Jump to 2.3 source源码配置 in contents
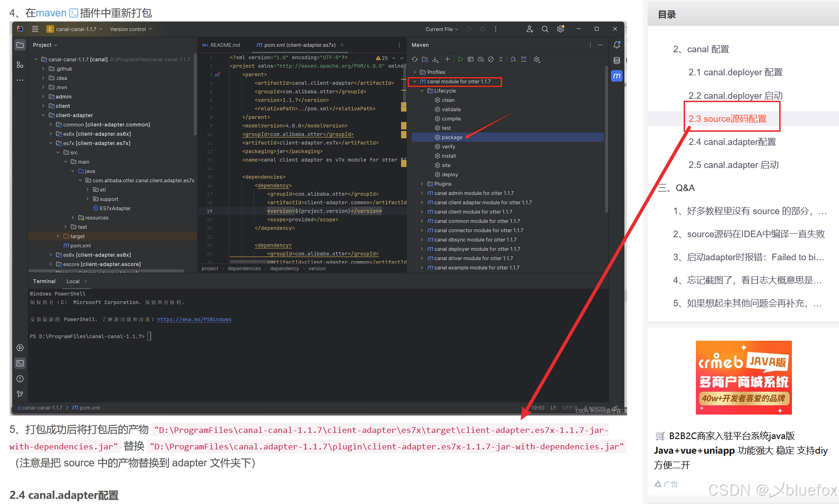Viewport: 839px width, 504px height. 727,119
